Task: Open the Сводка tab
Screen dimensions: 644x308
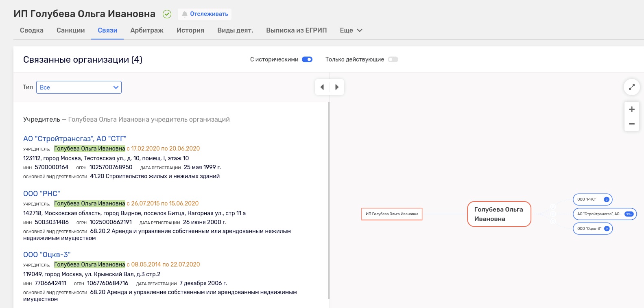Action: (x=32, y=30)
